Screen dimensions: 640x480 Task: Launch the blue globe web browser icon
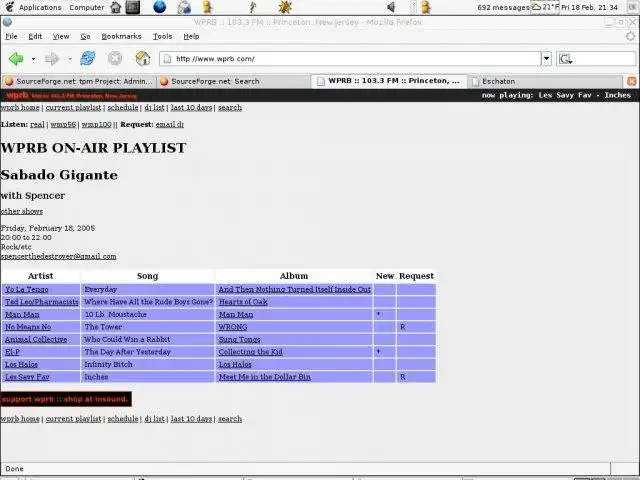click(x=160, y=7)
